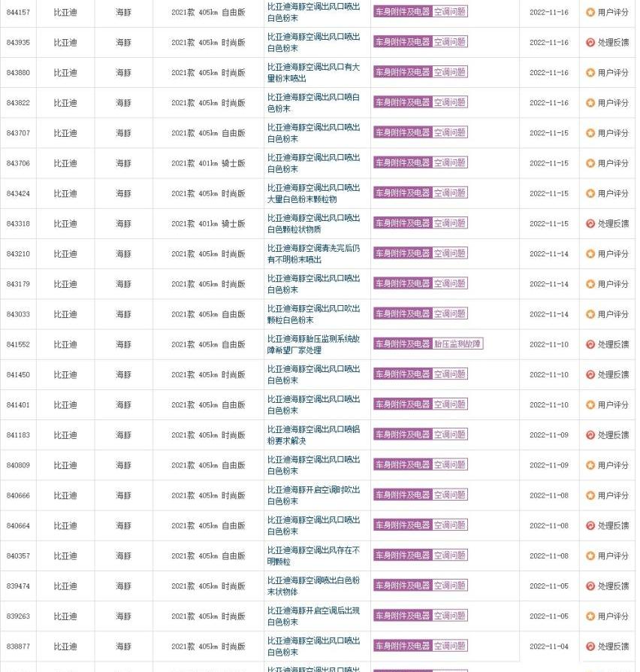Click the 2021款 401km 骑士版 cell in row 843318
This screenshot has height=672, width=640.
[208, 224]
